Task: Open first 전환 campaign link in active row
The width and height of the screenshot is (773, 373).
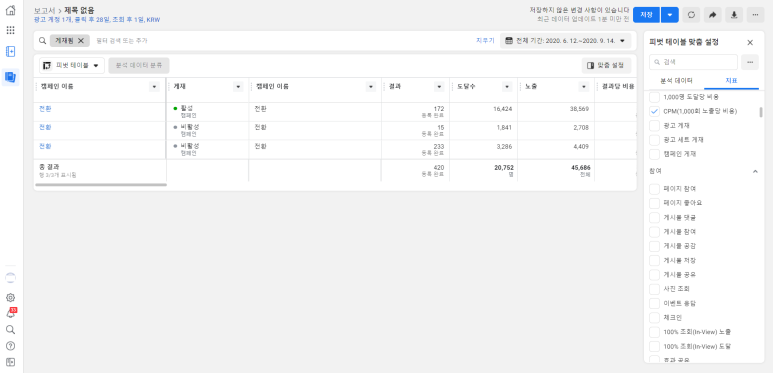Action: 45,109
